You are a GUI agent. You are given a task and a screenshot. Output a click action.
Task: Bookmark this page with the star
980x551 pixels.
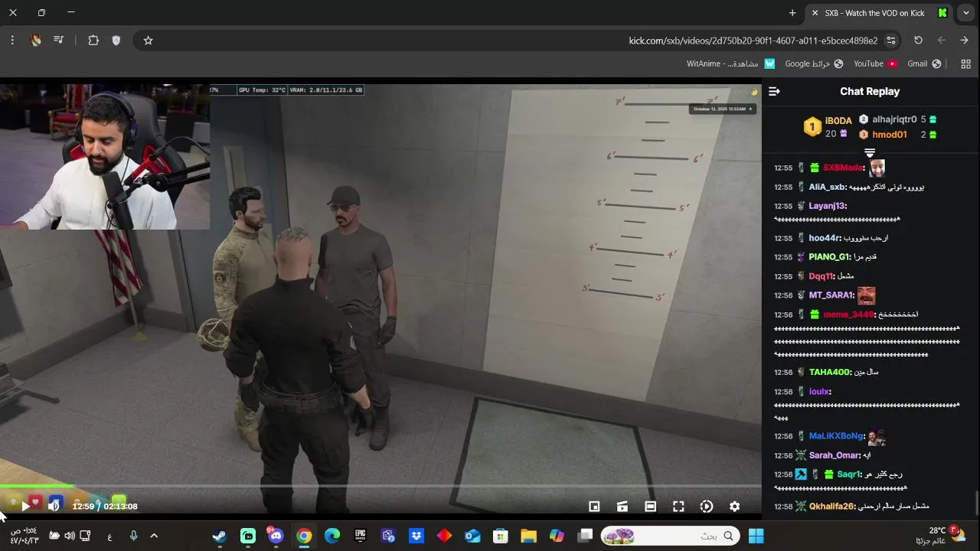tap(149, 41)
